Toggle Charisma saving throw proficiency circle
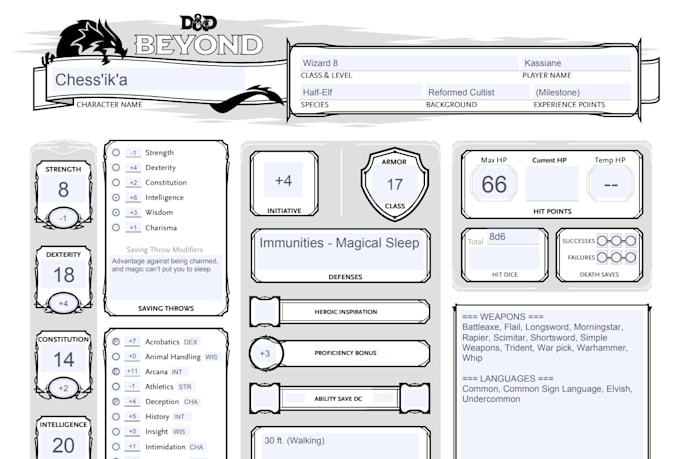 tap(116, 227)
